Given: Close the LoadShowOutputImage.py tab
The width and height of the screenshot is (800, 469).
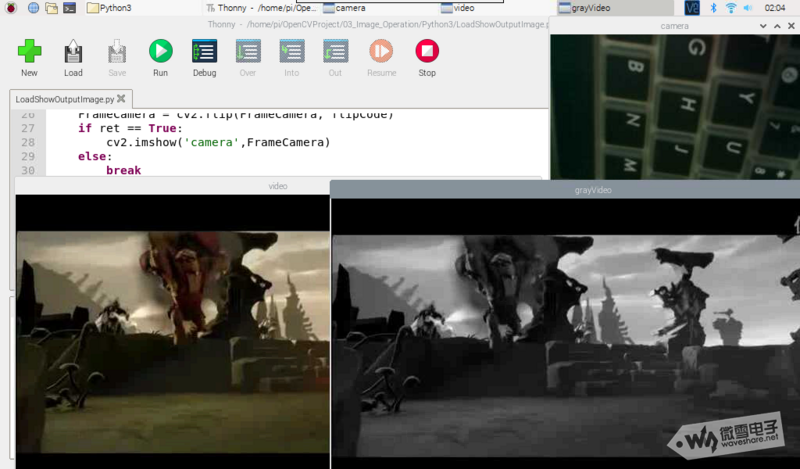Looking at the screenshot, I should [121, 98].
